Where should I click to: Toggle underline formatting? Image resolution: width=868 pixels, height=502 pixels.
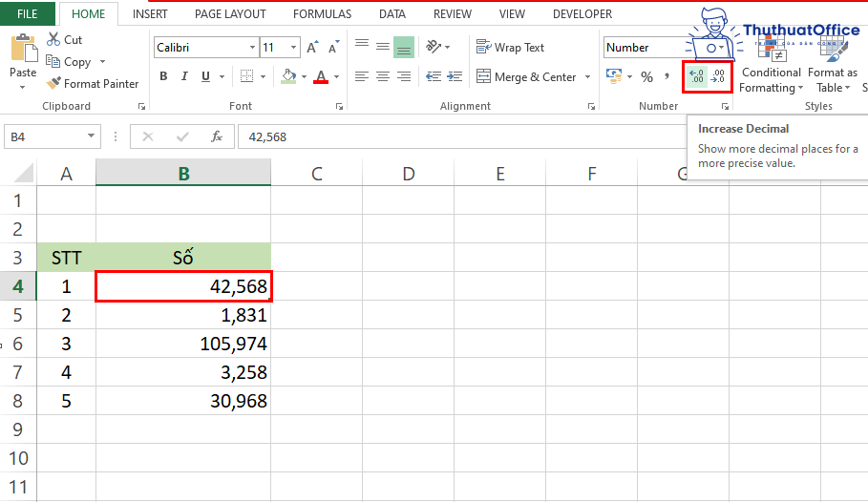205,76
